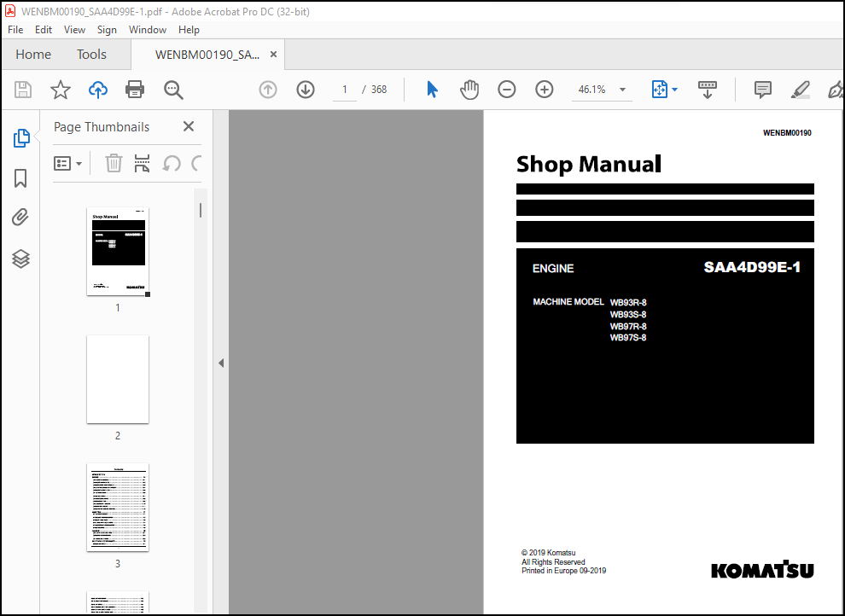The width and height of the screenshot is (845, 616).
Task: Click the '368' total pages text
Action: pyautogui.click(x=379, y=90)
